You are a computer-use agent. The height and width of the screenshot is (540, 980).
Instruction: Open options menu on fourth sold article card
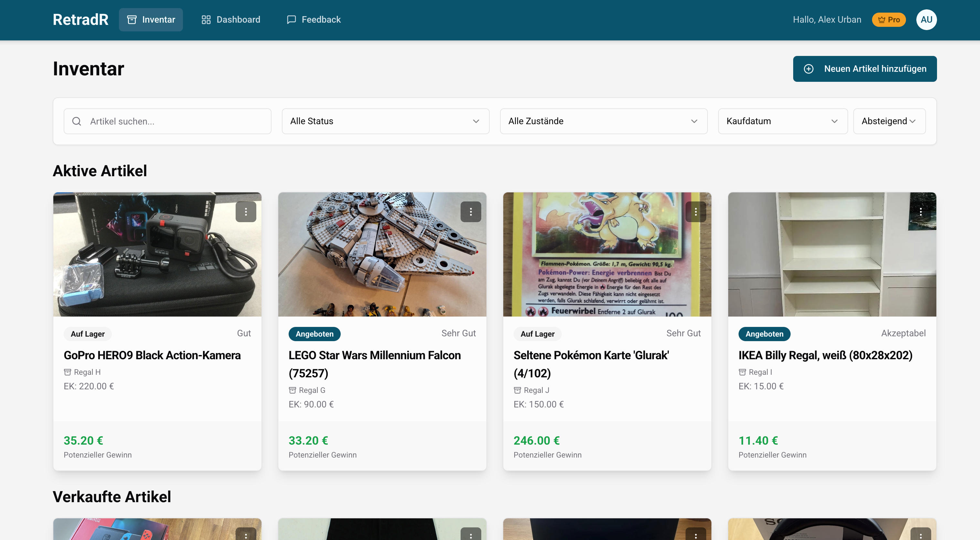click(920, 534)
